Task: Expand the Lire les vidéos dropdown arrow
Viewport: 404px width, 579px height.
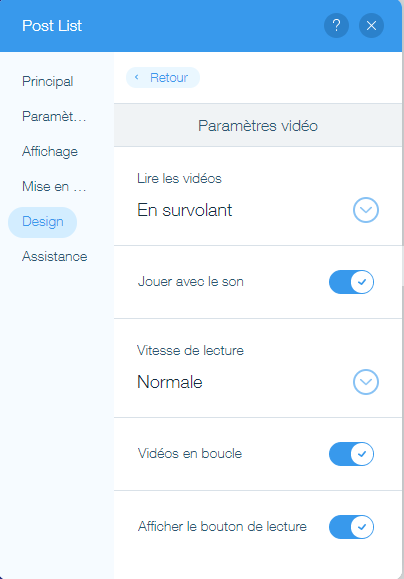Action: [366, 210]
